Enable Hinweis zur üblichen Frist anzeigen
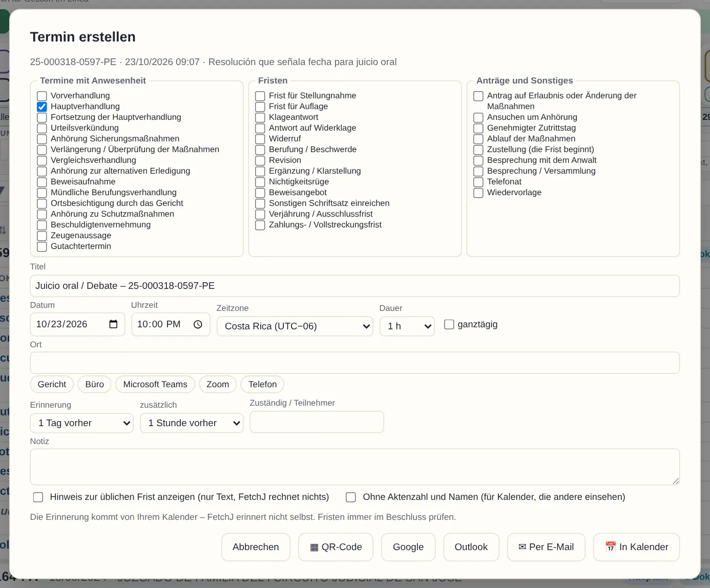The height and width of the screenshot is (588, 710). 38,497
